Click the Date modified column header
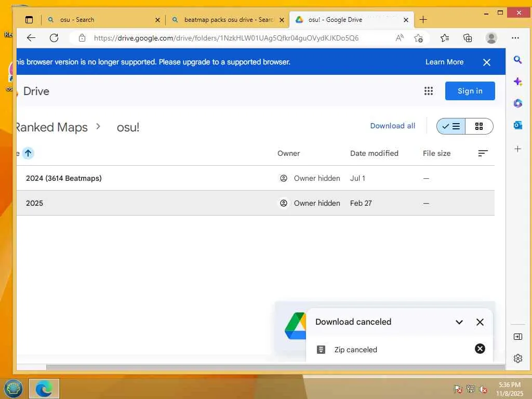The image size is (532, 399). 374,153
